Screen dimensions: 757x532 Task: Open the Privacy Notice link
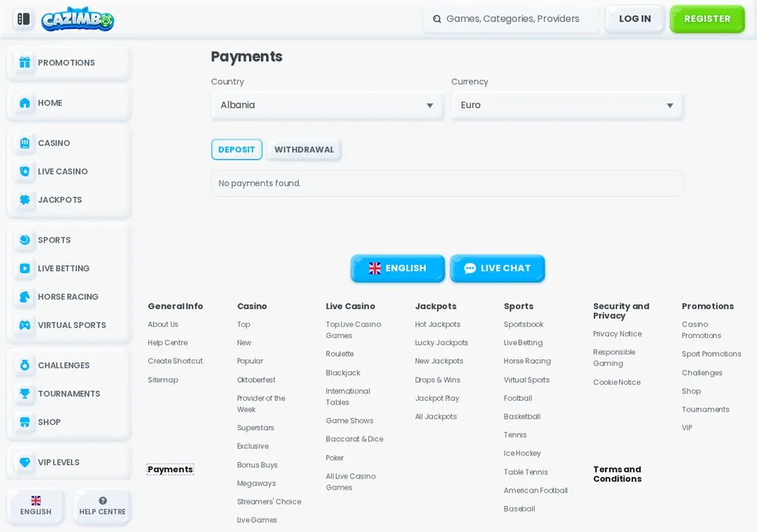point(617,333)
